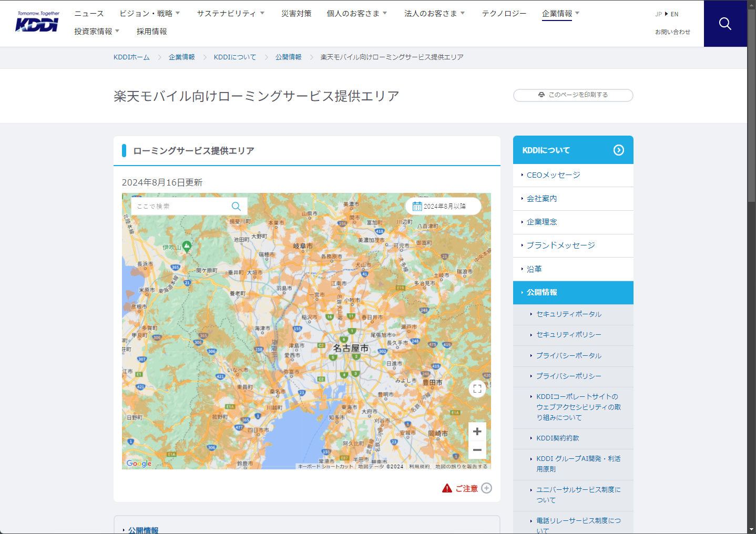Open the 2024年8月以降 date selector
The height and width of the screenshot is (534, 756).
pos(444,206)
